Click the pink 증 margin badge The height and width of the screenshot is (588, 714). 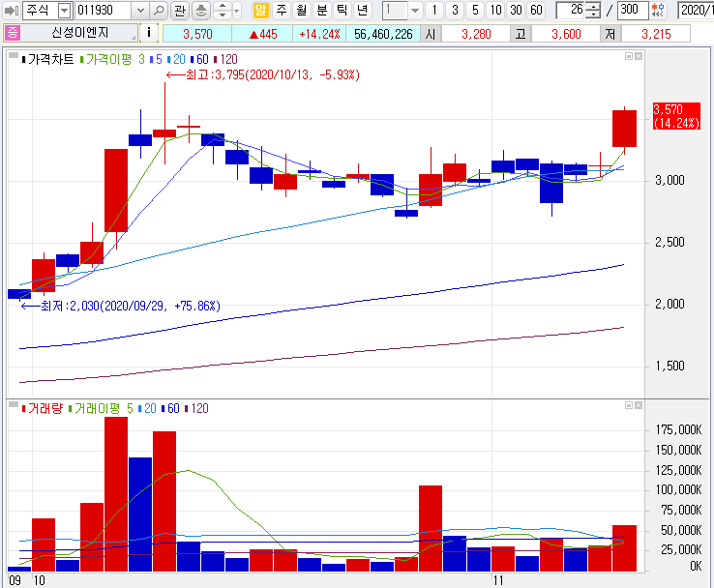[12, 33]
